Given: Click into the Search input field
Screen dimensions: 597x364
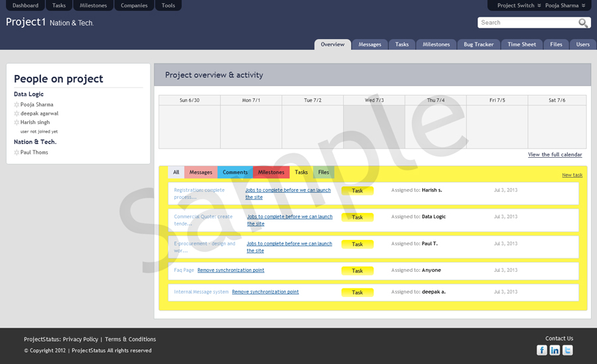Looking at the screenshot, I should (x=527, y=23).
